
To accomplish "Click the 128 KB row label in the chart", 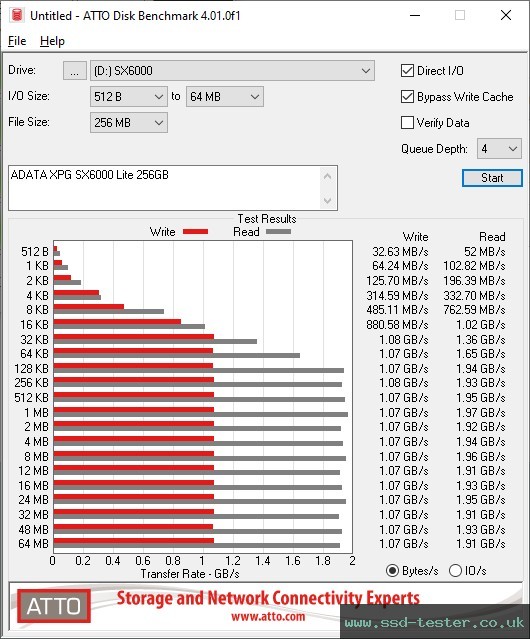I will coord(31,369).
